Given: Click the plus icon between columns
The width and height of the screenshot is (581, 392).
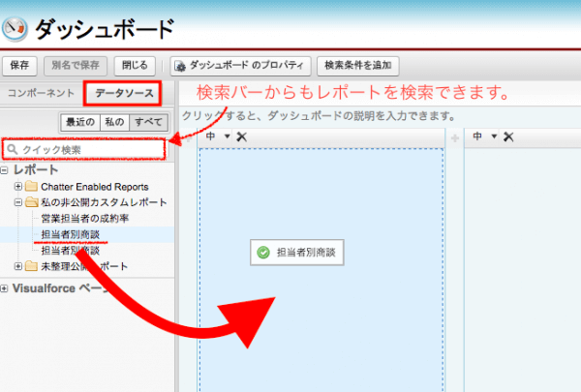Looking at the screenshot, I should coord(455,138).
